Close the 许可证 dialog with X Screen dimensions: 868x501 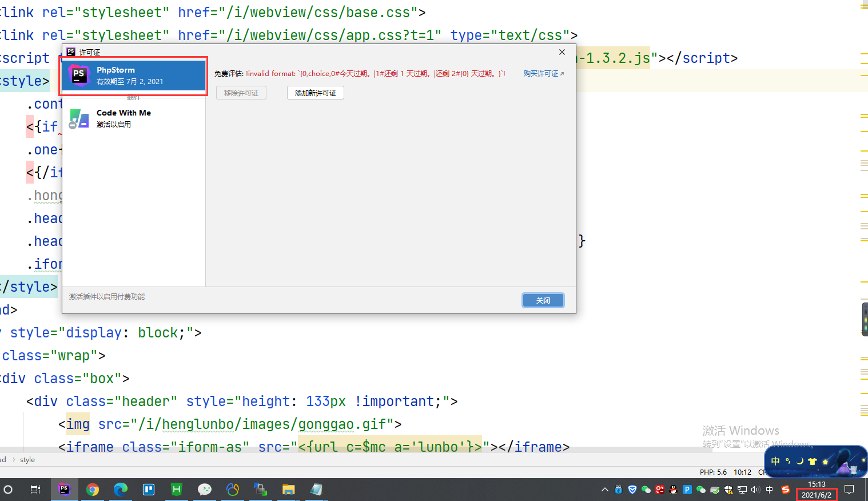click(x=562, y=52)
